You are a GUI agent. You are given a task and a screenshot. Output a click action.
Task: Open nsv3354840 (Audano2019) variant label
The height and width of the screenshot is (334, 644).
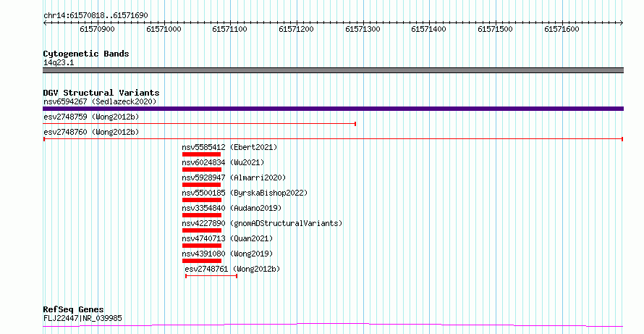pos(232,208)
